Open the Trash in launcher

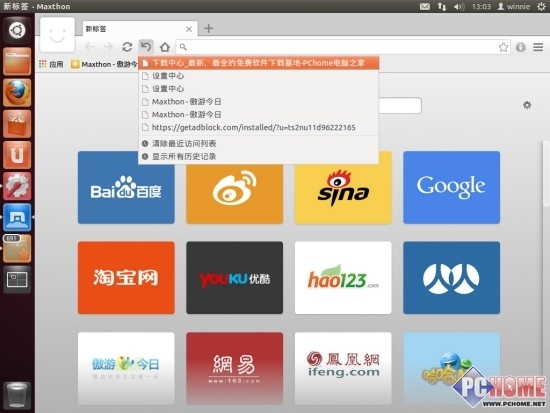(x=17, y=395)
